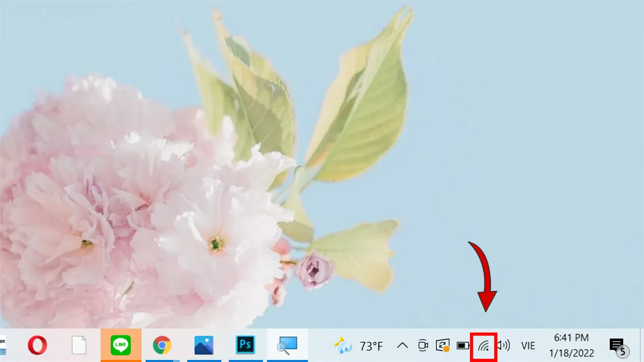Open the LINE messaging app

[x=121, y=346]
